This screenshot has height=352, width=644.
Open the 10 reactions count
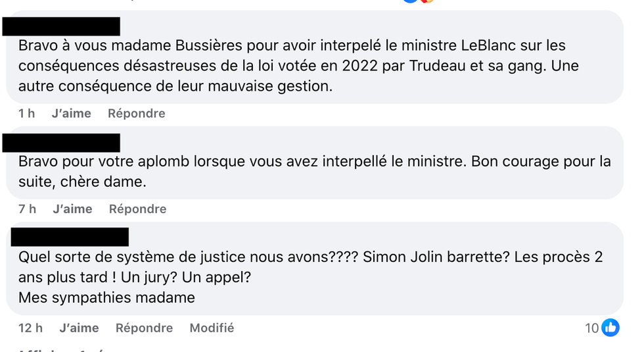coord(592,328)
